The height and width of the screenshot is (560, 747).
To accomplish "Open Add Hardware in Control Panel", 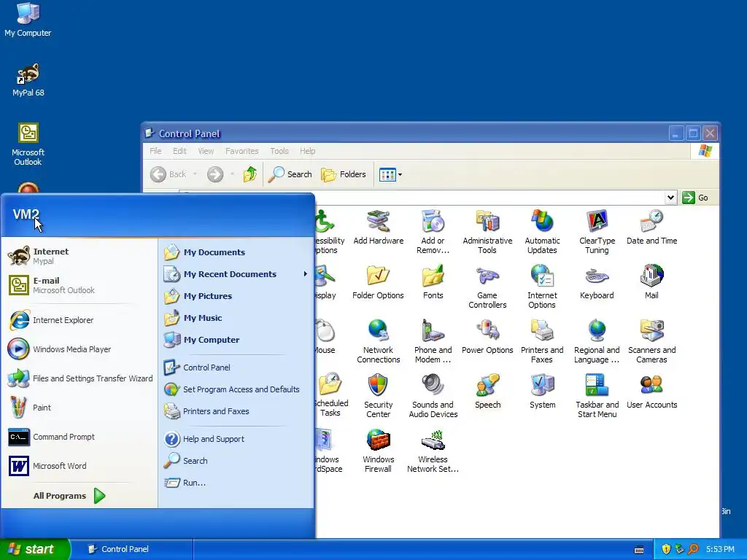I will tap(379, 228).
